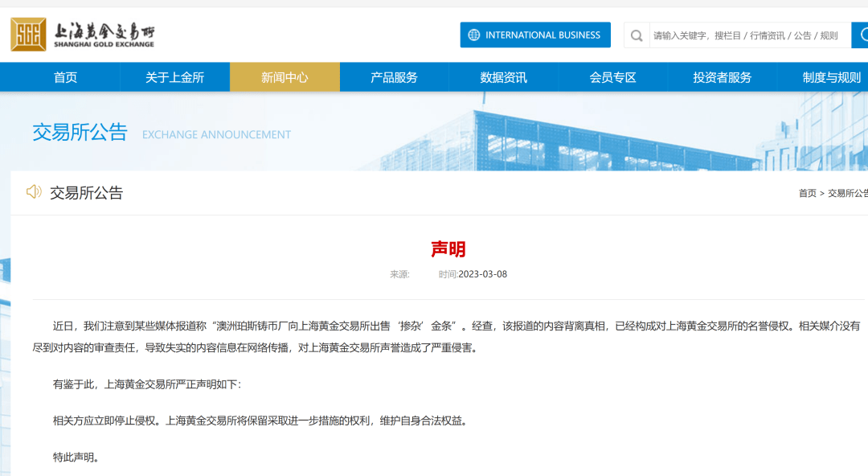Click the EXCHANGE ANNOUNCEMENT banner heading

[216, 134]
